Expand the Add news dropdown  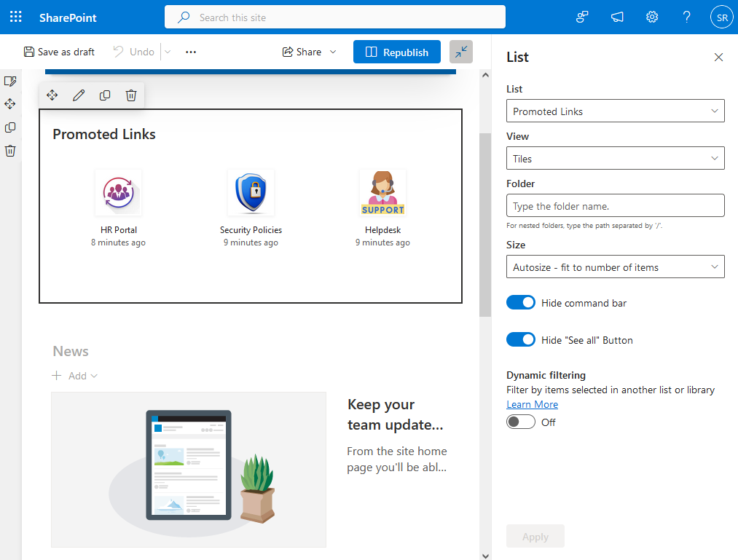(x=75, y=376)
